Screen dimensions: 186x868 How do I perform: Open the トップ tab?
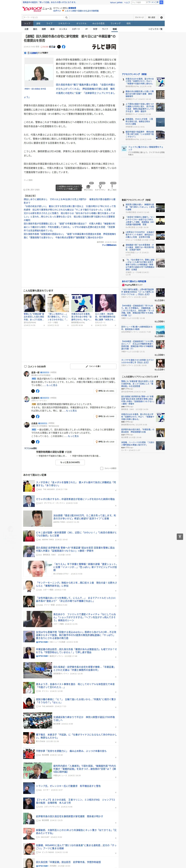[27, 24]
